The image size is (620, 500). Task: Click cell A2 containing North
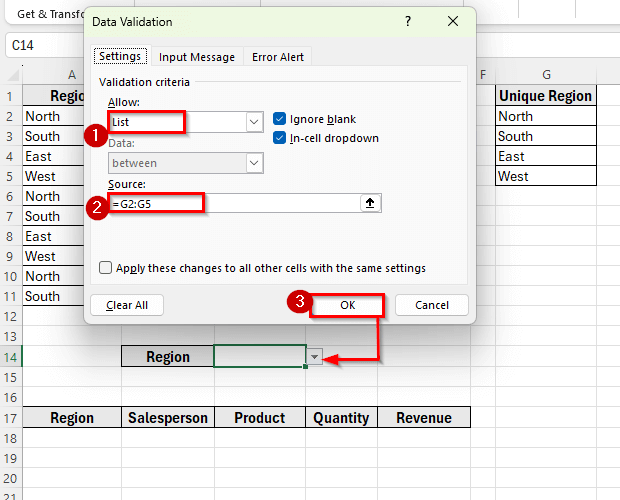(x=53, y=116)
